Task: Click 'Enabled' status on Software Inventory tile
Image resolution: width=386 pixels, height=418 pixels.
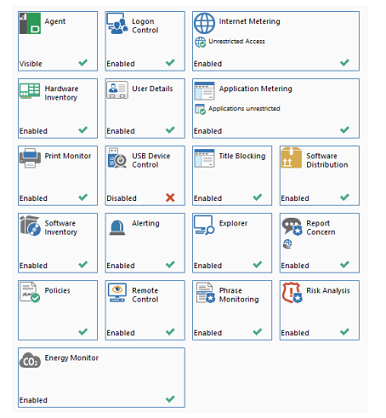Action: point(33,266)
